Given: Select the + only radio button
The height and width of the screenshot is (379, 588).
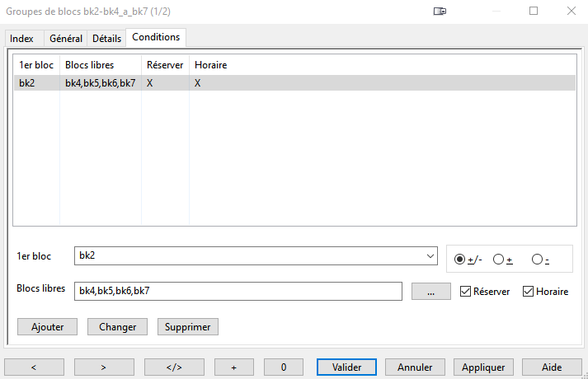Looking at the screenshot, I should coord(498,259).
